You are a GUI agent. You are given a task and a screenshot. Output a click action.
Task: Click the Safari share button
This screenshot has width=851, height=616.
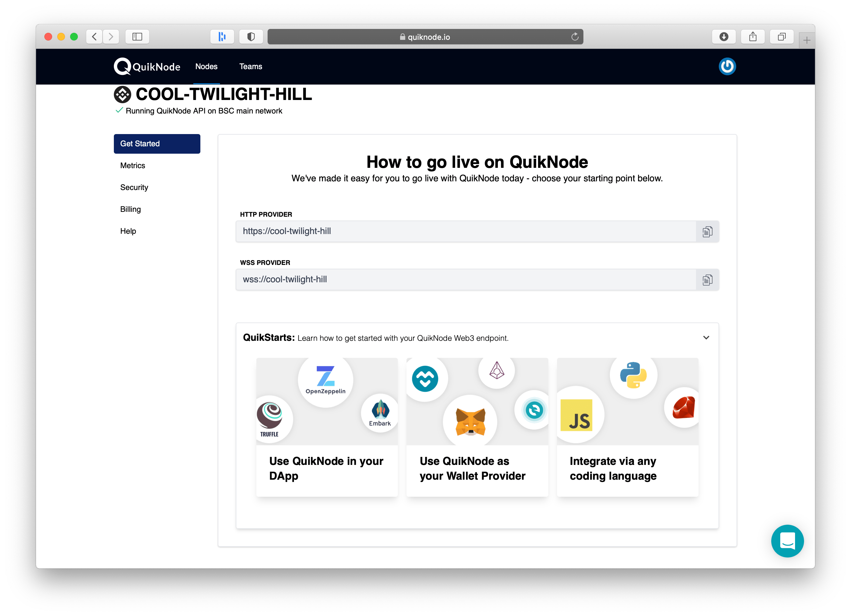752,37
